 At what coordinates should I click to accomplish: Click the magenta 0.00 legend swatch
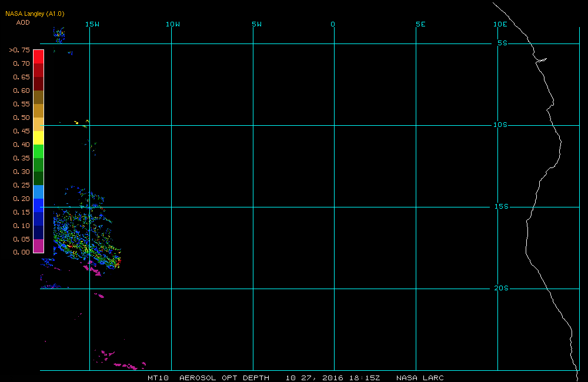click(x=39, y=246)
